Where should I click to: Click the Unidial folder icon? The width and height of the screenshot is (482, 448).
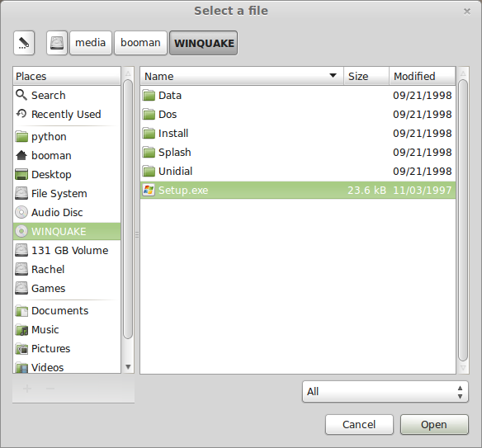pyautogui.click(x=149, y=171)
